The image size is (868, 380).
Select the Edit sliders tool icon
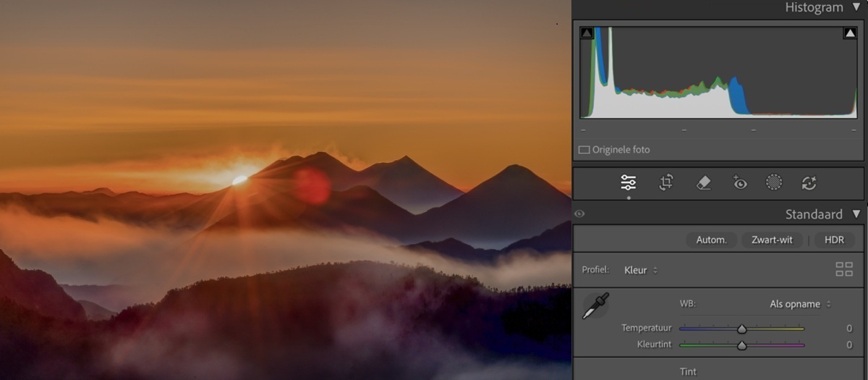click(628, 183)
